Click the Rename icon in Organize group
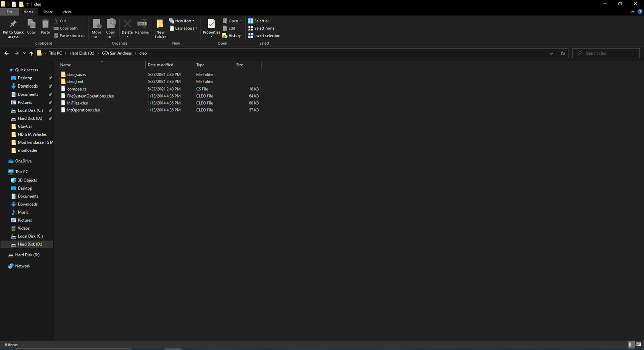This screenshot has width=644, height=350. [142, 24]
